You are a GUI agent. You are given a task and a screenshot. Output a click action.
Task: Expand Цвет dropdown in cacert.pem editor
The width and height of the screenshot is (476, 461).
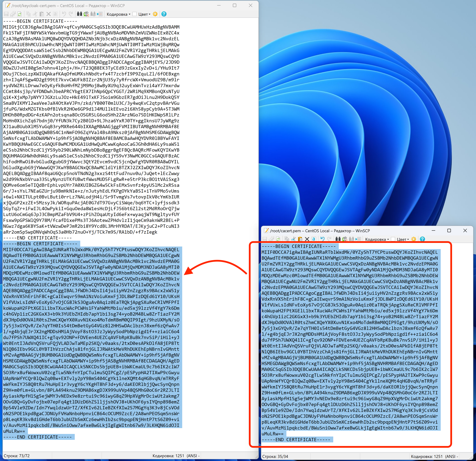click(x=403, y=239)
